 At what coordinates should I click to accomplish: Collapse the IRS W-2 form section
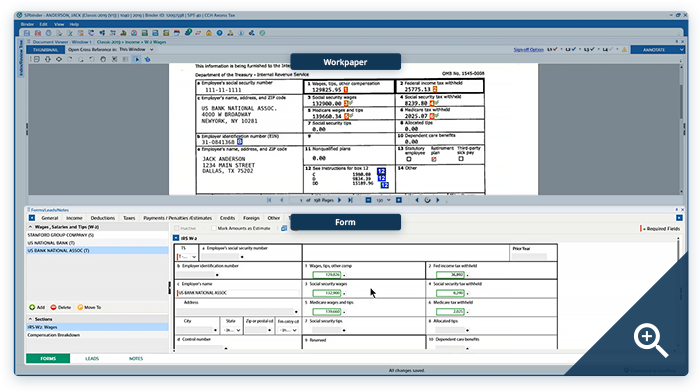176,238
